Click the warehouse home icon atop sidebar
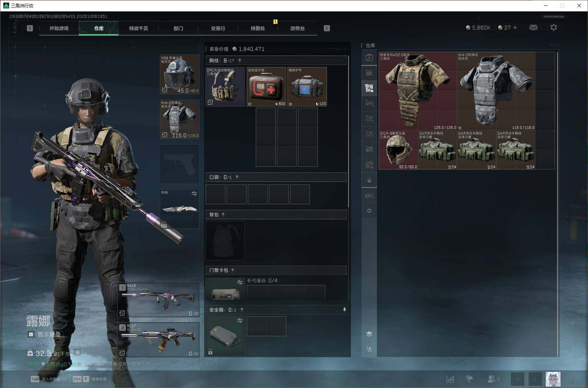 (x=369, y=58)
